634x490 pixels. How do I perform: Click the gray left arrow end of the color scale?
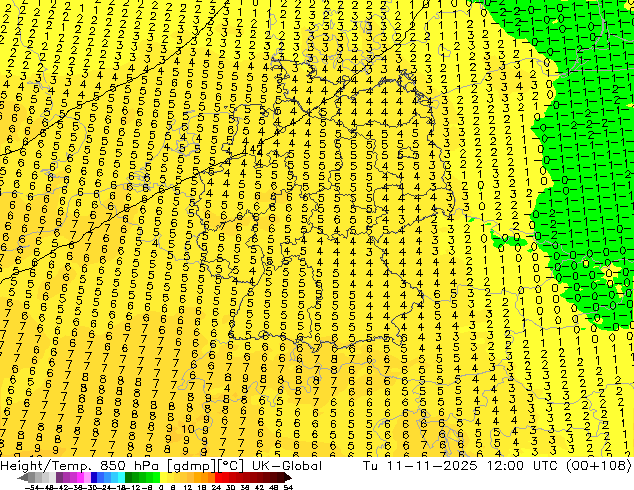[x=22, y=477]
